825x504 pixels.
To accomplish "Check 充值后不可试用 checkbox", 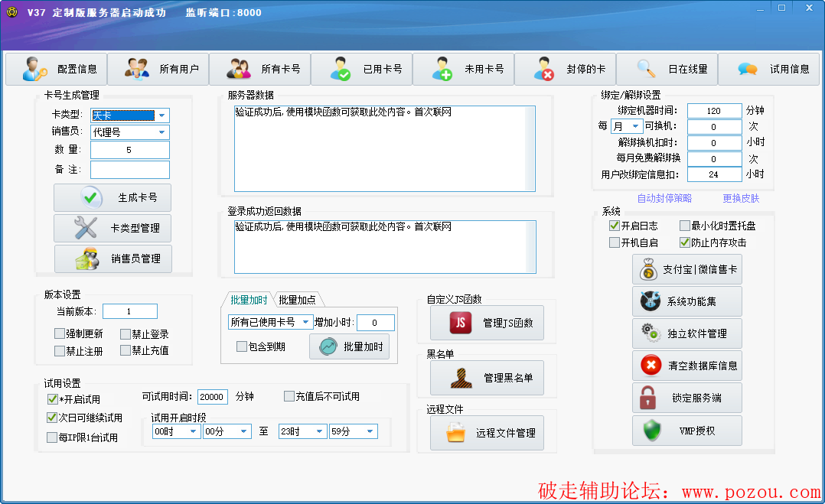I will click(x=289, y=396).
